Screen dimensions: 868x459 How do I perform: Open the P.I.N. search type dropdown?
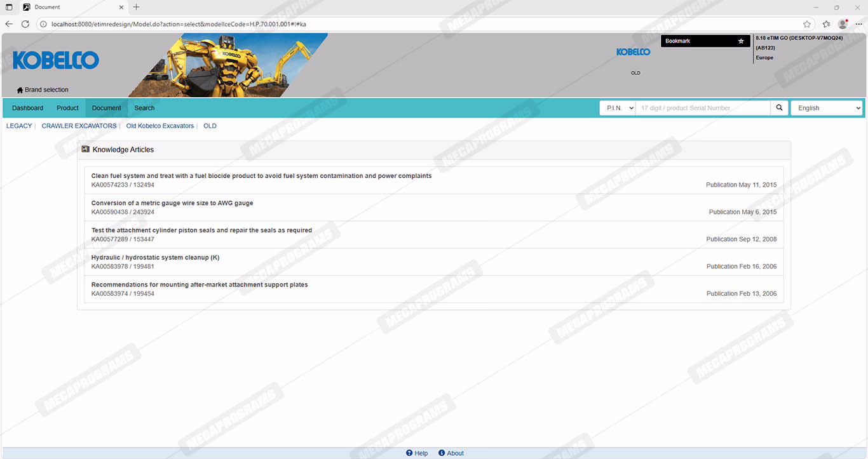point(617,108)
